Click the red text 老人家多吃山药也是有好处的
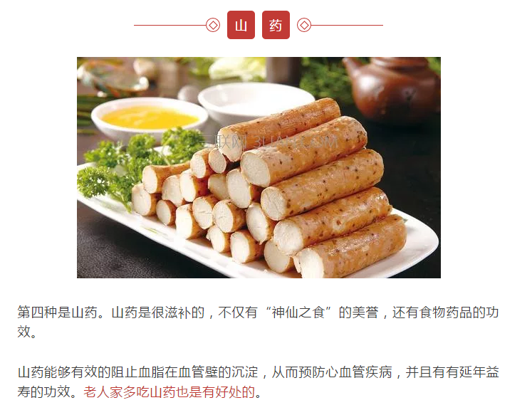This screenshot has width=532, height=410. (169, 392)
